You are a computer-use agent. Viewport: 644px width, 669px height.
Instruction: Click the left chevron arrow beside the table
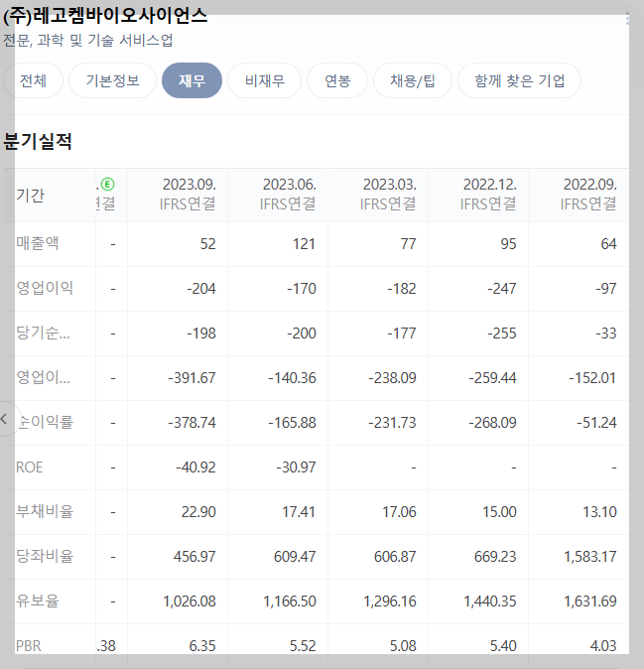click(x=4, y=419)
